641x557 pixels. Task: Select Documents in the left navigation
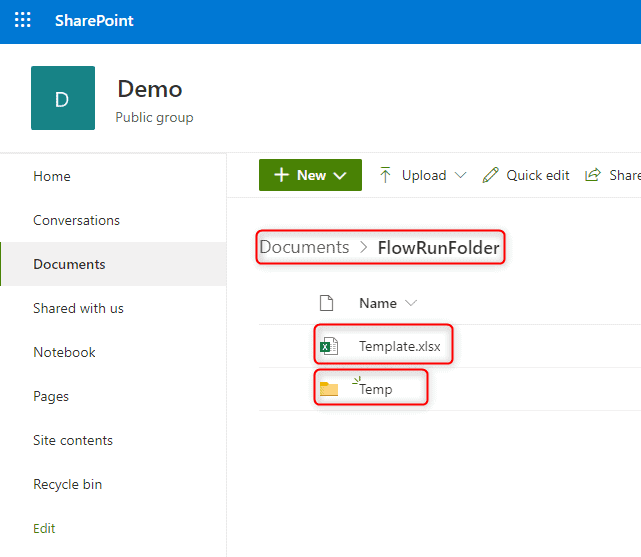tap(69, 264)
